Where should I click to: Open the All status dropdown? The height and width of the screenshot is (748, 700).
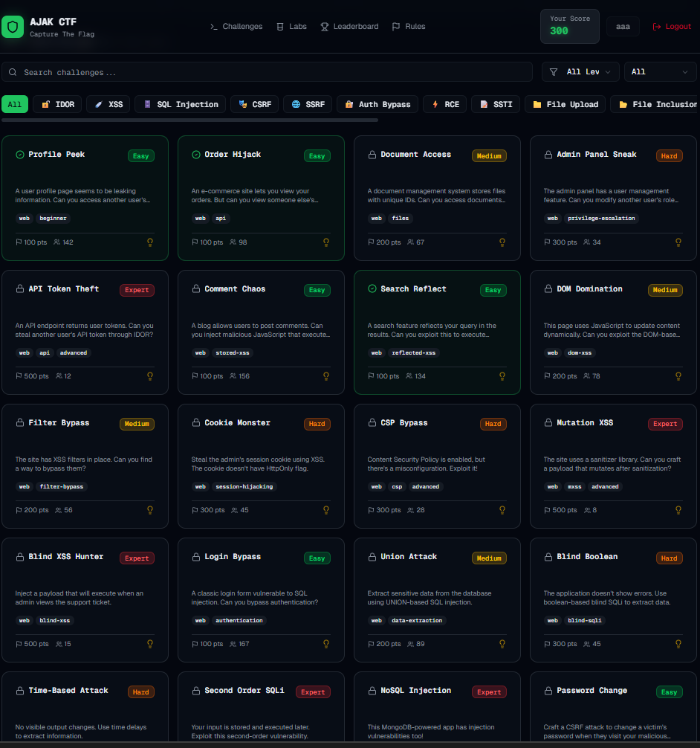coord(660,72)
